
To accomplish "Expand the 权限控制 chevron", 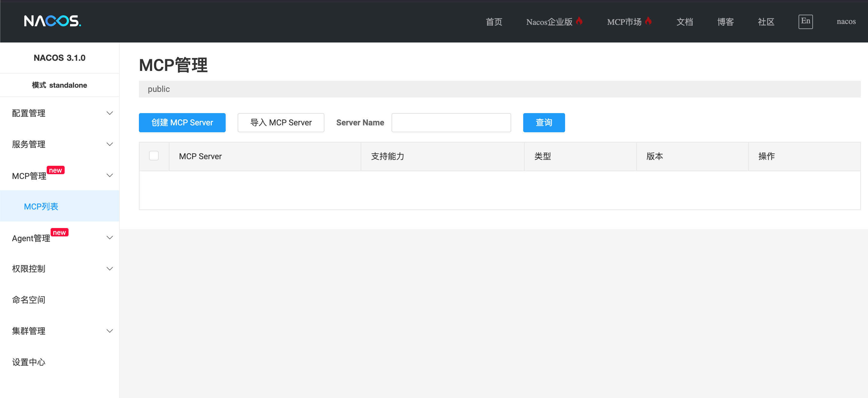I will 110,269.
